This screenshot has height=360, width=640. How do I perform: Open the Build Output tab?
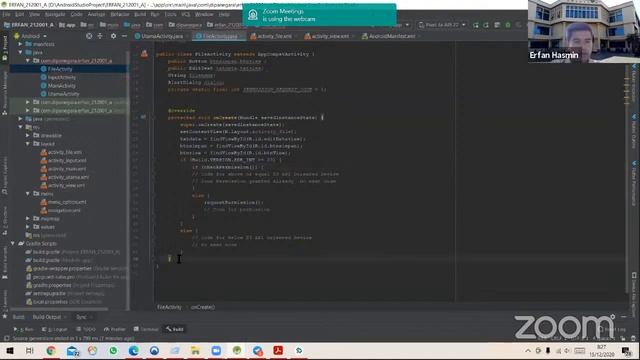(47, 317)
